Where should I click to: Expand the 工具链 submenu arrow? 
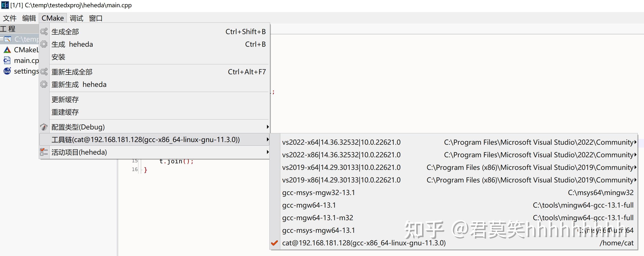click(268, 140)
